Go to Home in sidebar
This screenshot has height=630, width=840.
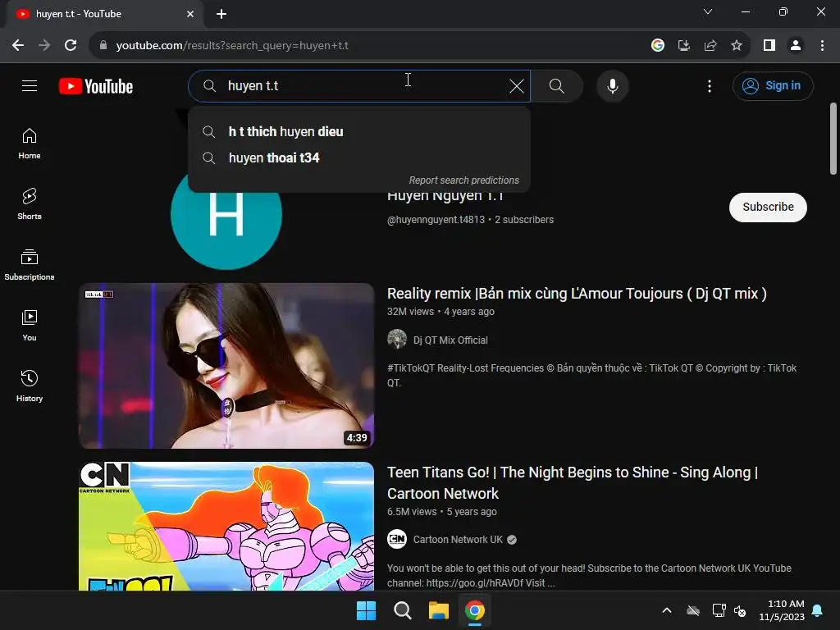[x=30, y=144]
